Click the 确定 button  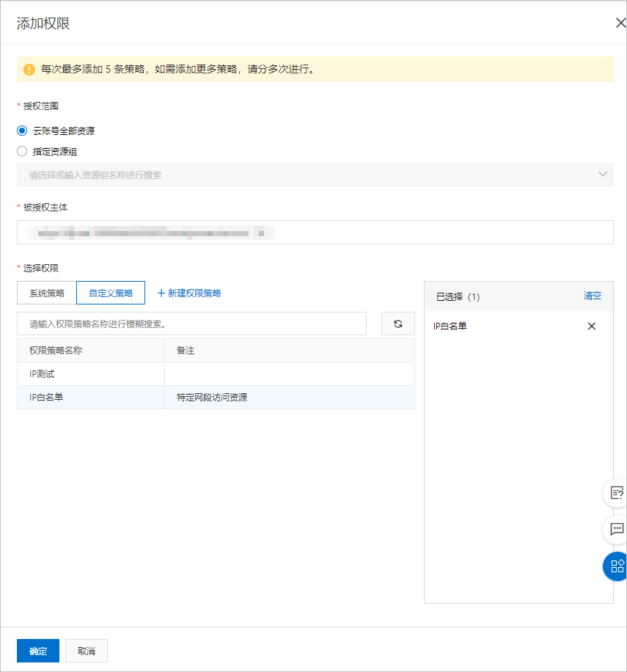(38, 651)
